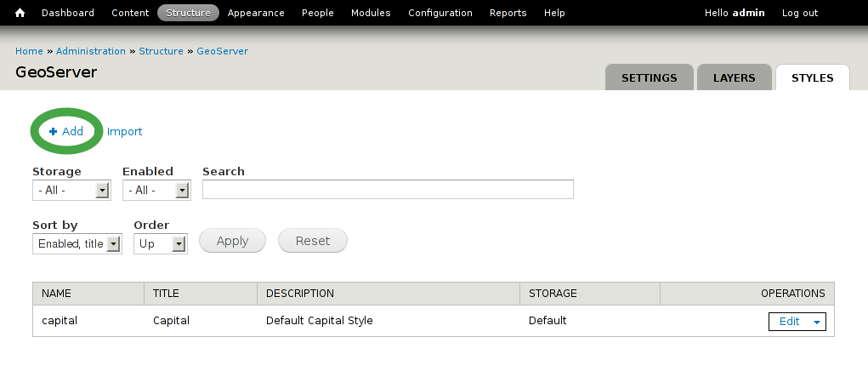Open the Modules menu in admin bar

[371, 13]
